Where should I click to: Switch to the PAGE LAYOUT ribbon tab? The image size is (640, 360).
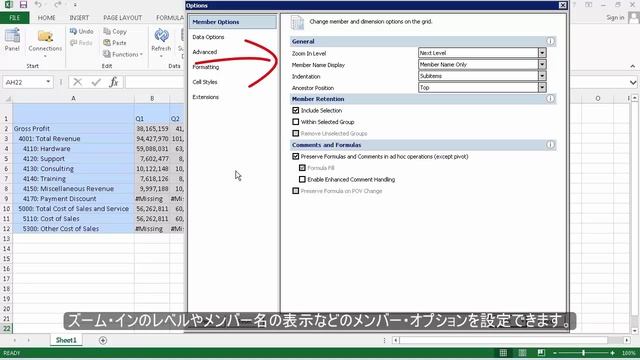pyautogui.click(x=122, y=18)
